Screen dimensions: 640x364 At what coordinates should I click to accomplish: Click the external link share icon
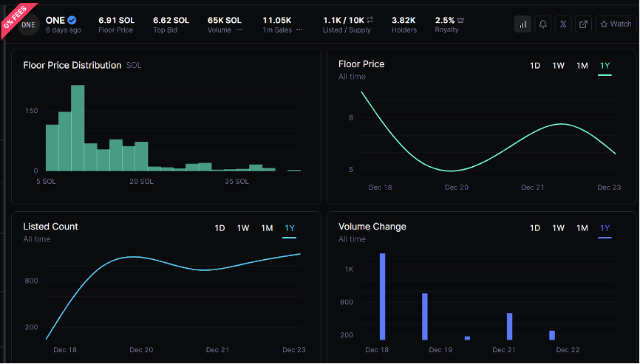pyautogui.click(x=583, y=24)
